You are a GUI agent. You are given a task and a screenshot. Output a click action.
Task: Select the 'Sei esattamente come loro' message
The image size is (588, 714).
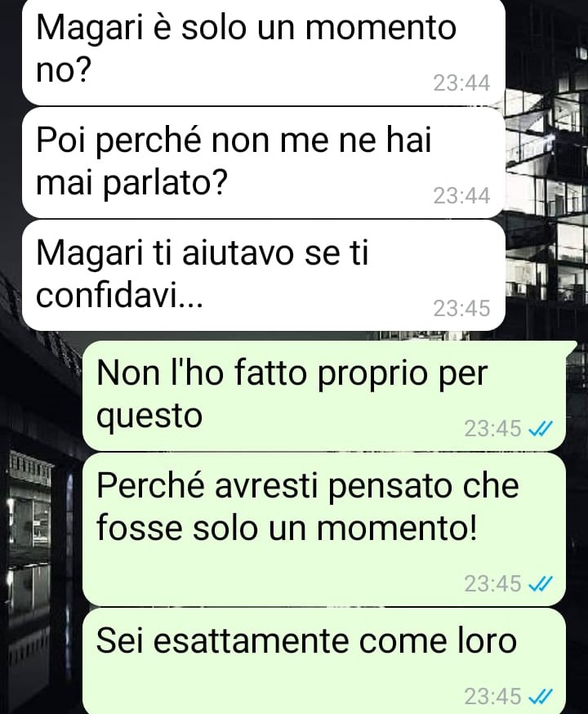(x=324, y=661)
